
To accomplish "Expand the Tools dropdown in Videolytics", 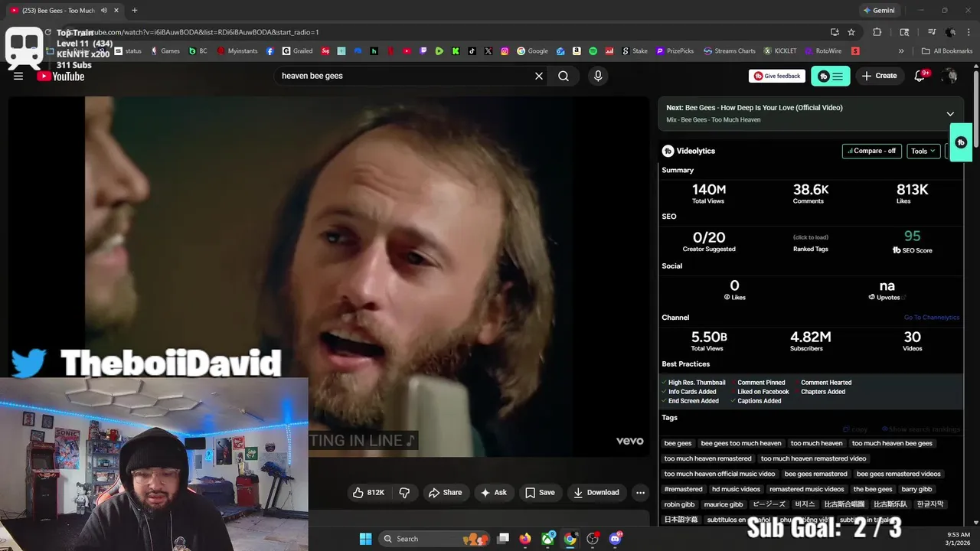I will pyautogui.click(x=923, y=151).
